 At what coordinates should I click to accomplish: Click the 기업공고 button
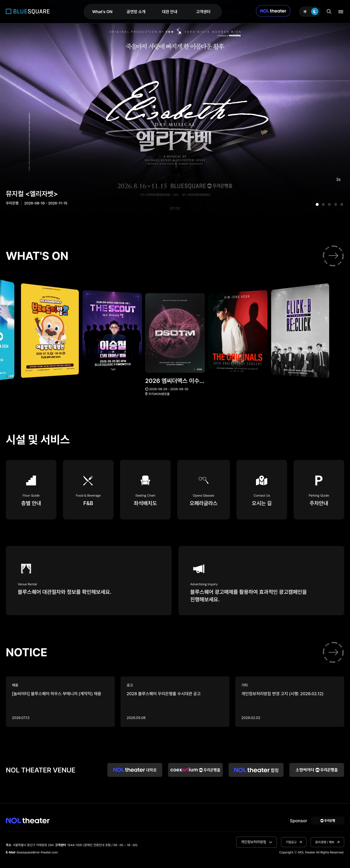(x=294, y=842)
